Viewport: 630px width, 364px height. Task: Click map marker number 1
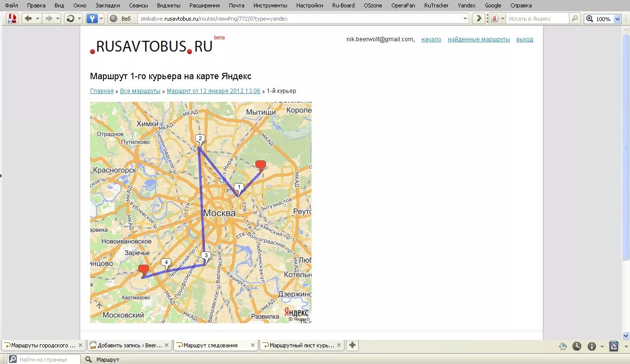[239, 187]
